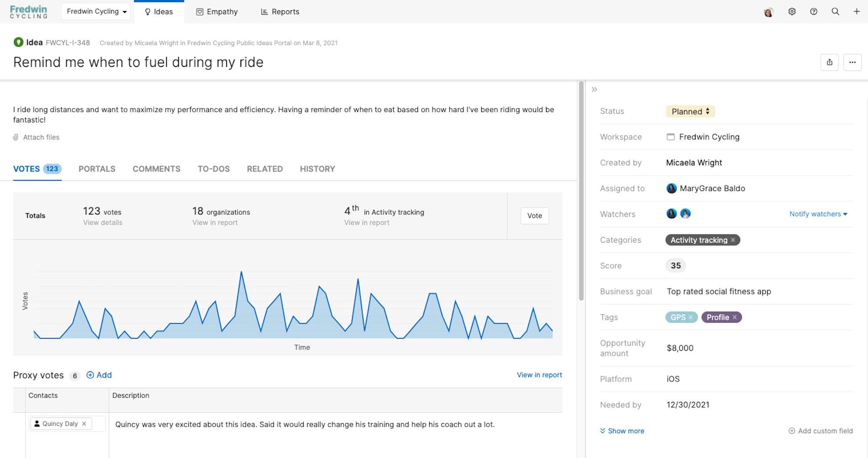This screenshot has width=868, height=458.
Task: Open the more options ellipsis menu
Action: coord(852,62)
